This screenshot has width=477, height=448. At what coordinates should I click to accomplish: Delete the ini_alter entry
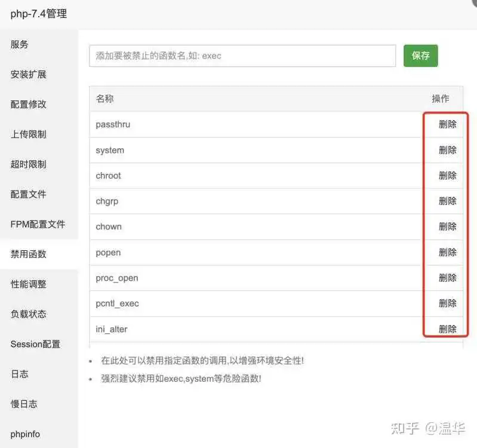click(x=448, y=329)
